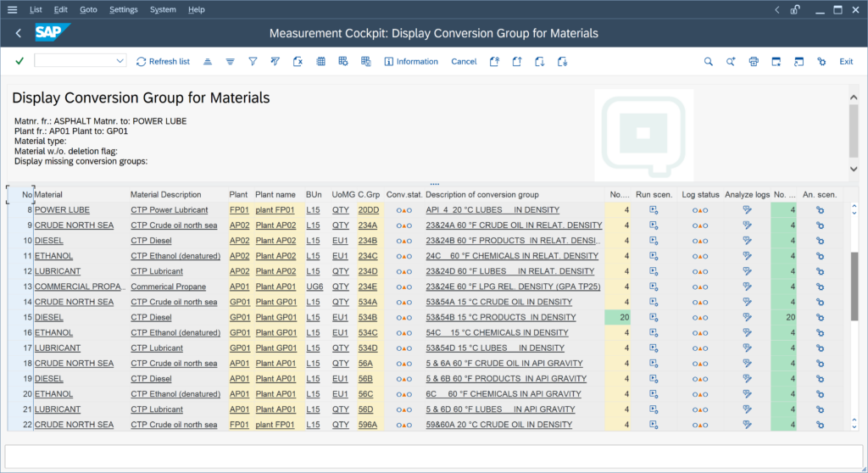The width and height of the screenshot is (868, 473).
Task: Click '5 & 6A 60 °F CRUDE OIL IN API GRAVITY'
Action: coord(504,364)
